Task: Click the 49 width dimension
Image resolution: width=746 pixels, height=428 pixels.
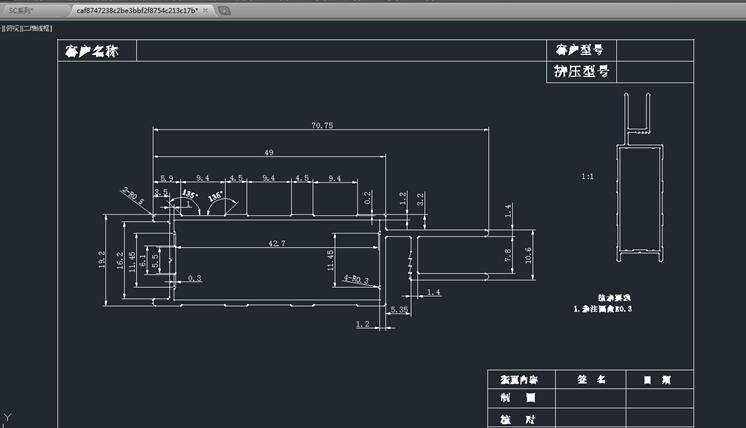Action: (269, 152)
